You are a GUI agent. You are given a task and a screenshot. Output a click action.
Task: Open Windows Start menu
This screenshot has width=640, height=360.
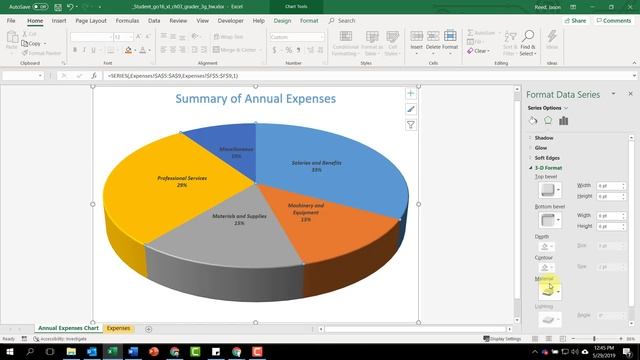pyautogui.click(x=9, y=351)
